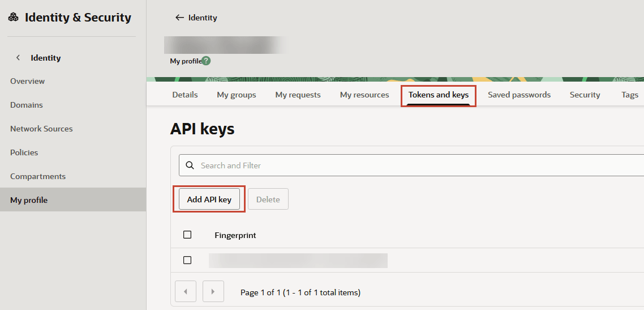
Task: Open Domains in the sidebar
Action: pos(26,105)
